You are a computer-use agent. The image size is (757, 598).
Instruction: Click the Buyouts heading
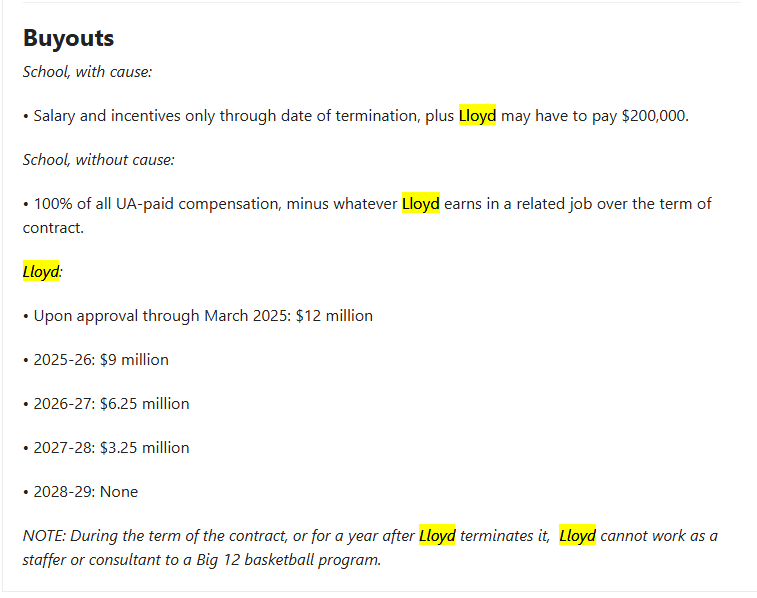click(68, 38)
